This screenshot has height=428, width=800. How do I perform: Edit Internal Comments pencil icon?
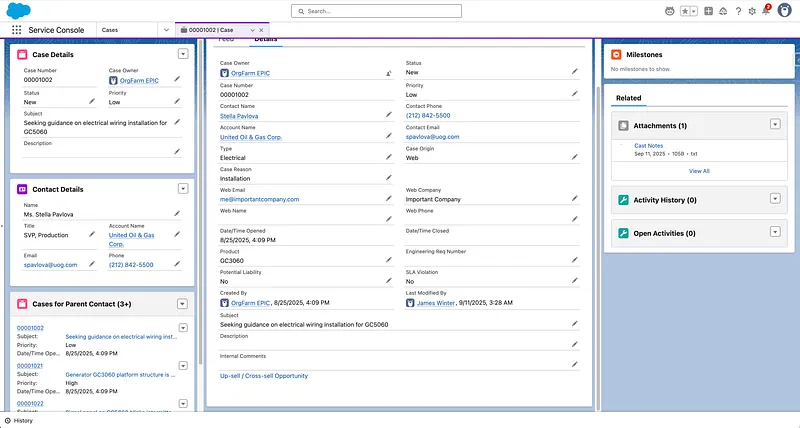click(x=574, y=364)
